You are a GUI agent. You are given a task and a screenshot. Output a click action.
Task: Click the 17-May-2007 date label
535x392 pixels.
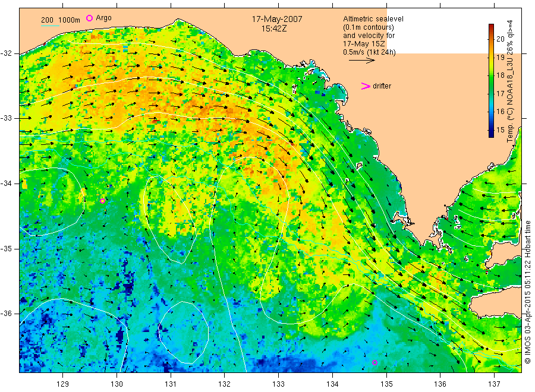point(276,19)
